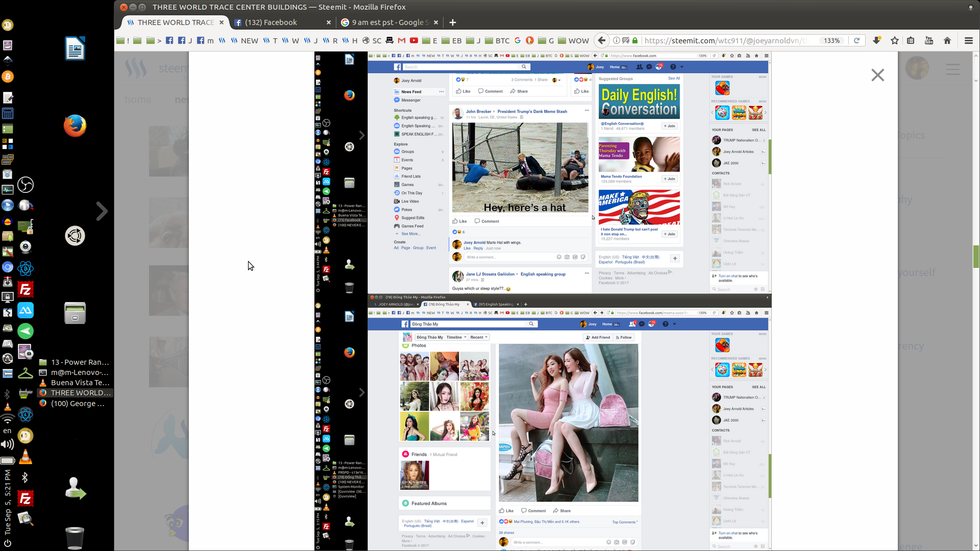This screenshot has height=551, width=980.
Task: Open the Chromium browser launcher icon
Action: point(8,267)
